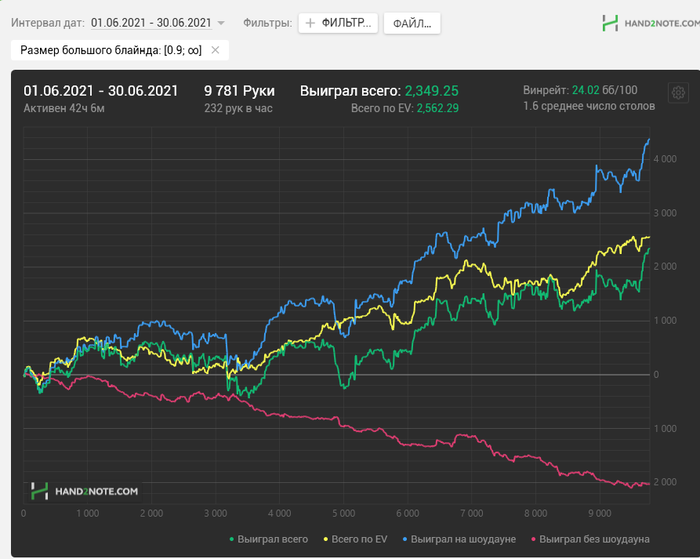This screenshot has height=559, width=700.
Task: Click the 5 000 x-axis label
Action: click(344, 513)
